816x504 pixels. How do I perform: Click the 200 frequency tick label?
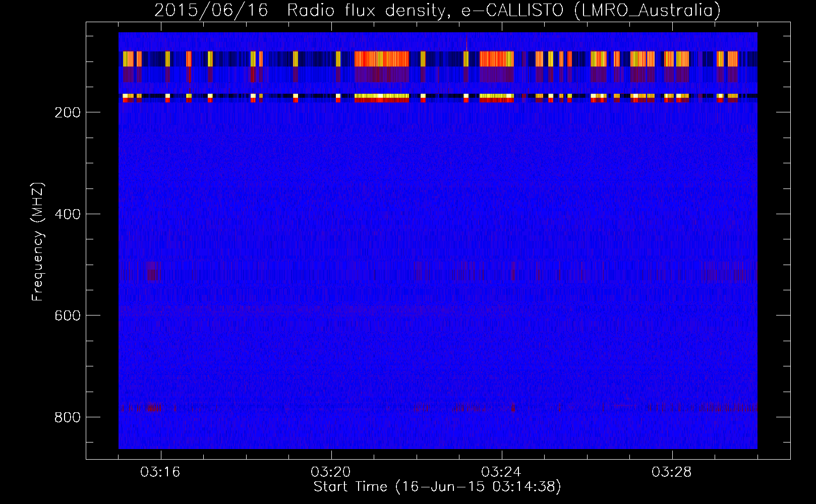click(x=68, y=112)
